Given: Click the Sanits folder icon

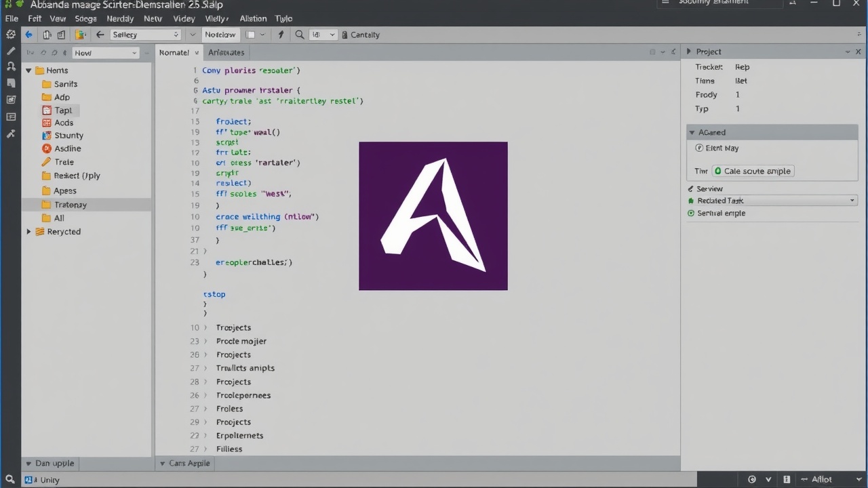Looking at the screenshot, I should [47, 84].
